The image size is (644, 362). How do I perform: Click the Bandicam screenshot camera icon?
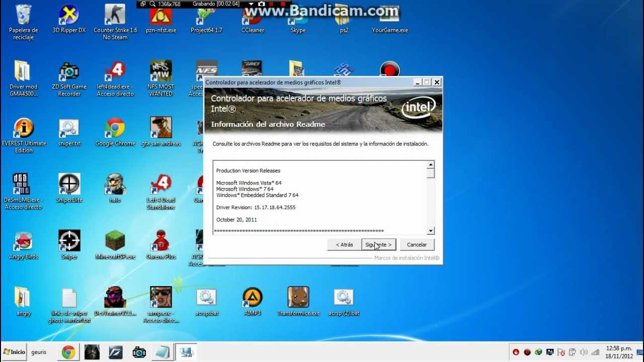[262, 4]
